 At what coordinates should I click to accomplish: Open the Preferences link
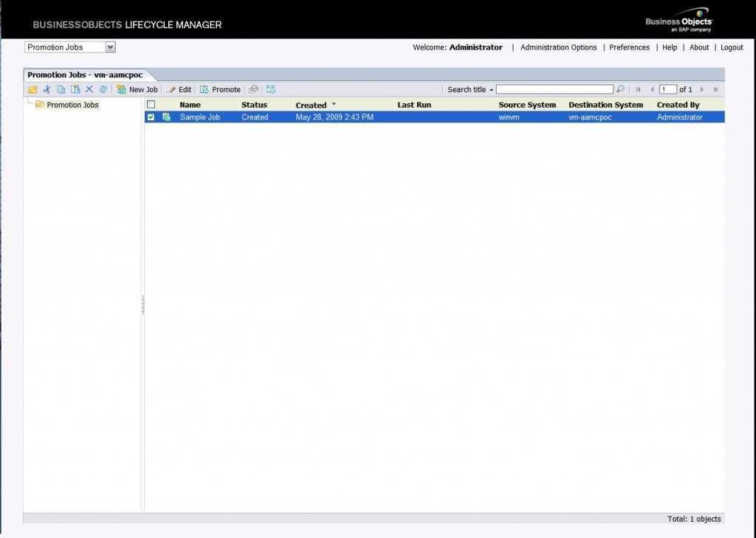[x=629, y=47]
